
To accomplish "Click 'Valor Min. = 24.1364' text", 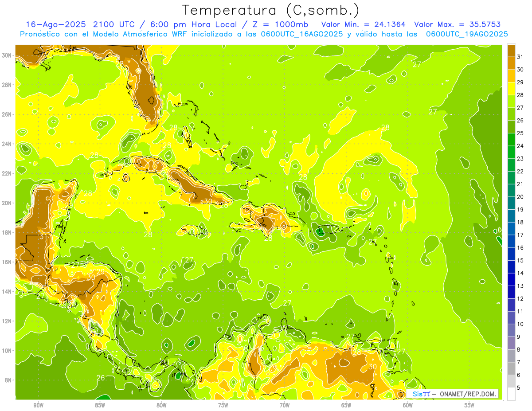I will coord(364,24).
